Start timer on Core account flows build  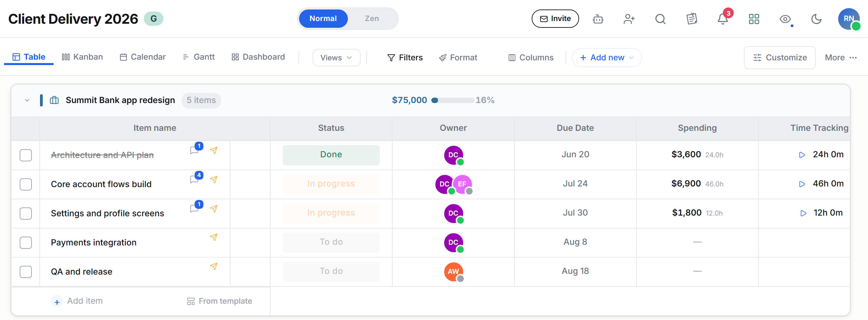point(802,184)
